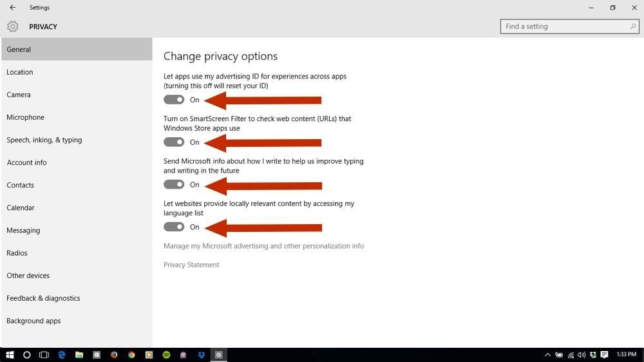Open File Explorer from the taskbar
The width and height of the screenshot is (644, 362).
tap(79, 355)
